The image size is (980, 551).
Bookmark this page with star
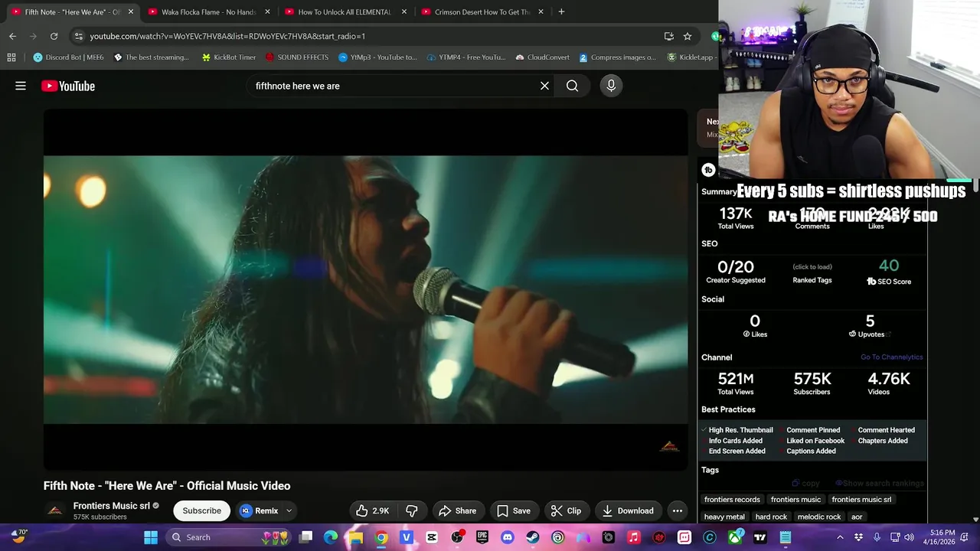coord(688,36)
